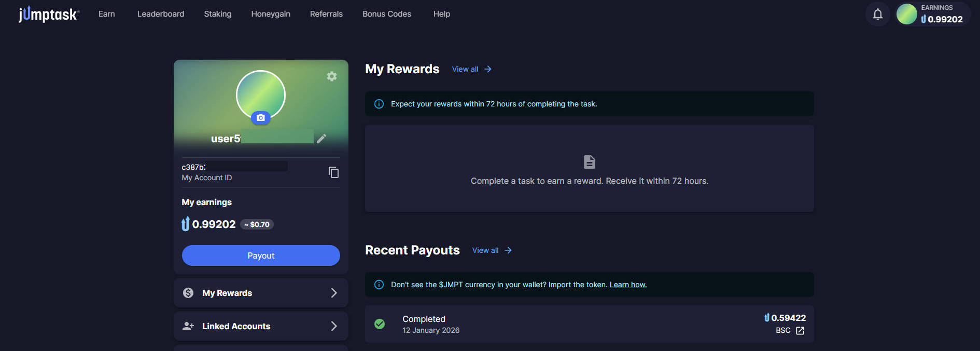Edit username with pencil icon

tap(321, 138)
